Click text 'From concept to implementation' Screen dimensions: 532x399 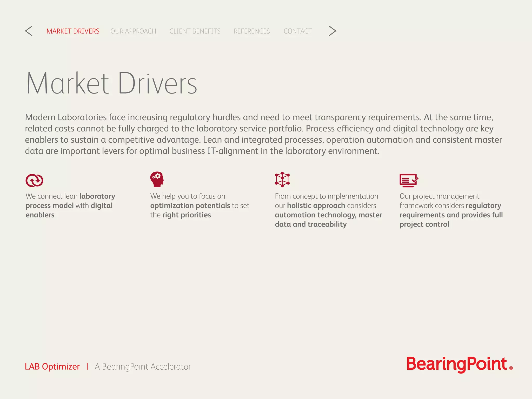pyautogui.click(x=327, y=196)
